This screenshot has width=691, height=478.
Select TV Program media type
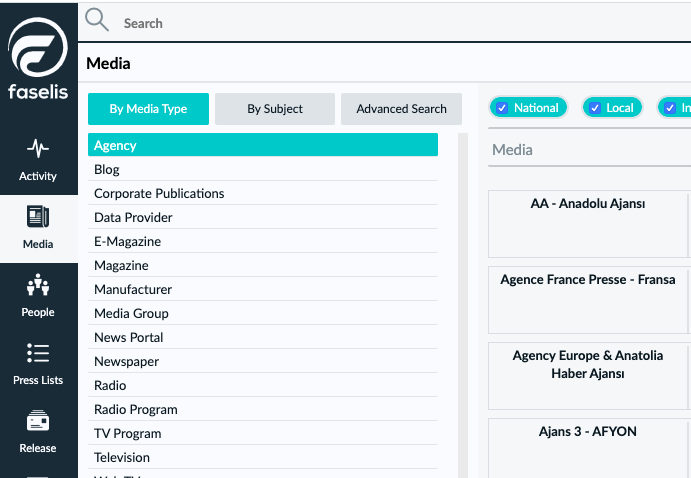263,434
